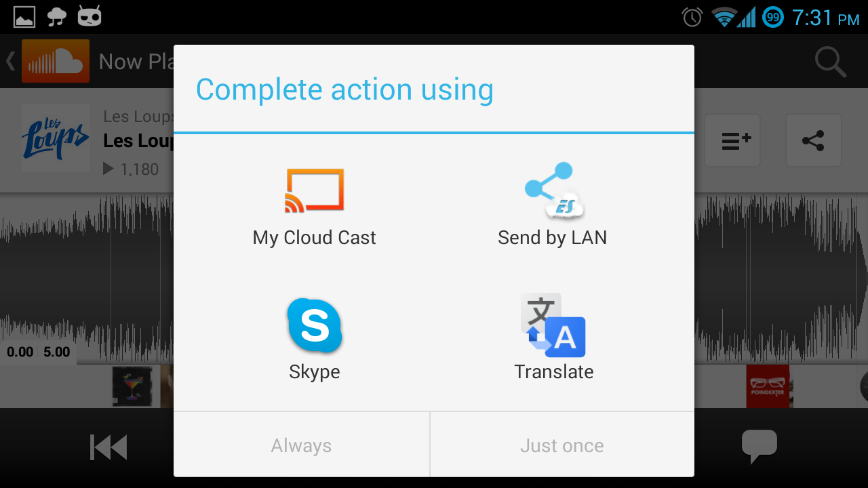Select the Translate app icon
Image resolution: width=868 pixels, height=488 pixels.
click(x=553, y=325)
